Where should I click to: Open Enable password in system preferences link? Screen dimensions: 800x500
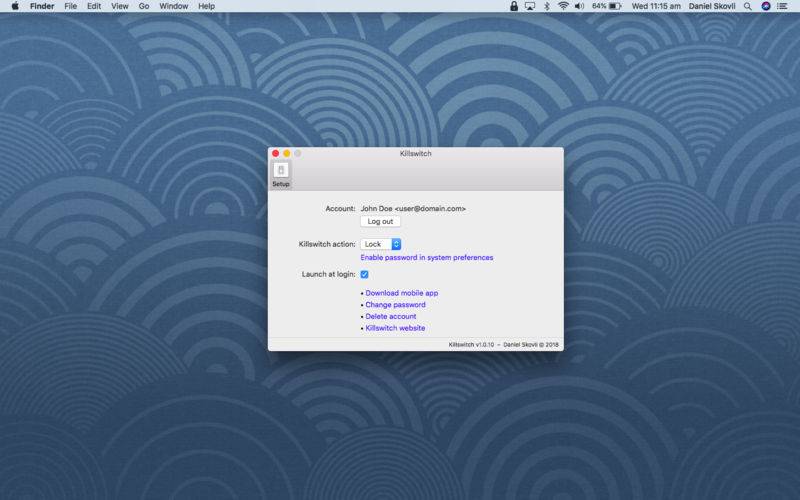click(427, 258)
